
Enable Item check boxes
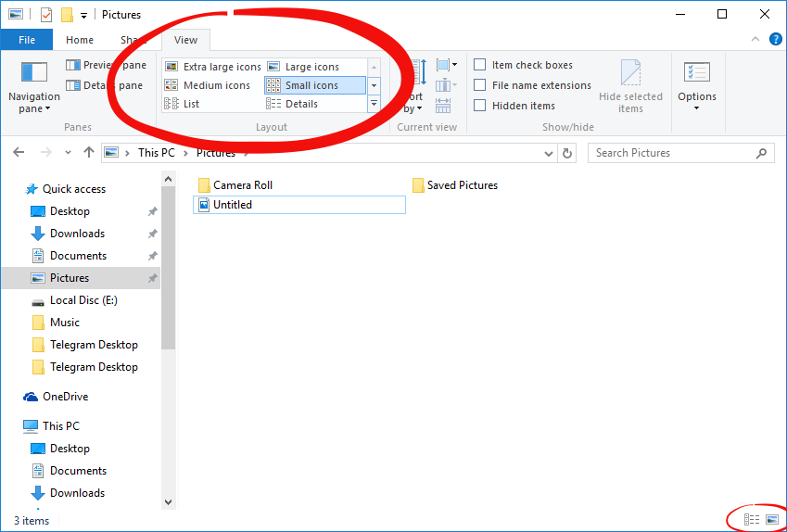tap(480, 65)
